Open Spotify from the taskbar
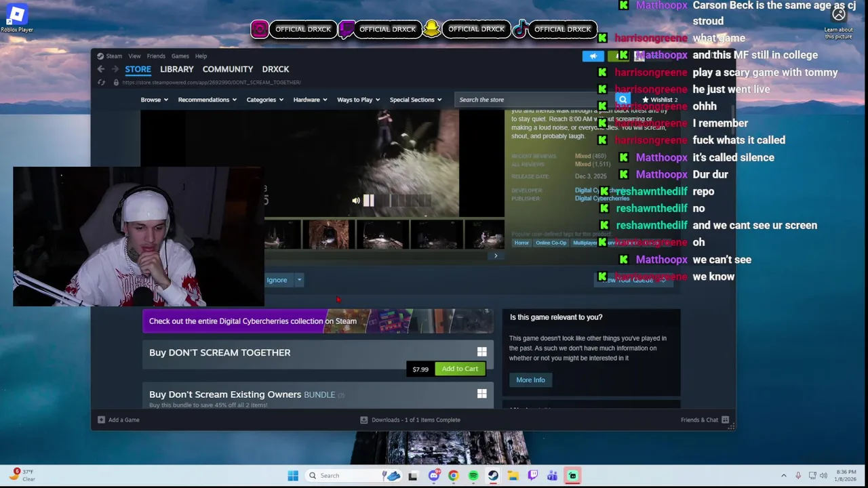The image size is (868, 488). tap(473, 476)
